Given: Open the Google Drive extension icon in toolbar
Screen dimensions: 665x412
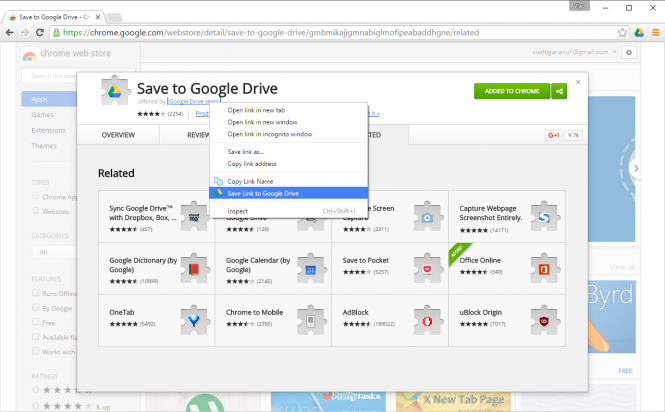Looking at the screenshot, I should tap(639, 33).
